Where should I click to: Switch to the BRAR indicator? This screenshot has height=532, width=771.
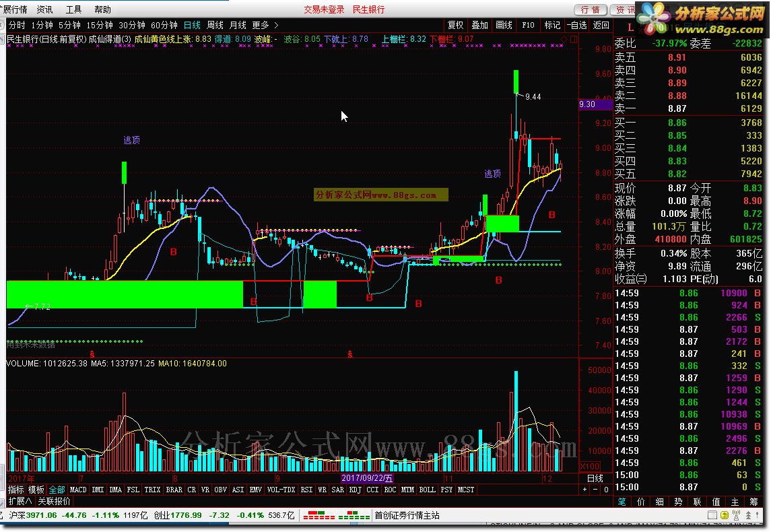(x=174, y=490)
